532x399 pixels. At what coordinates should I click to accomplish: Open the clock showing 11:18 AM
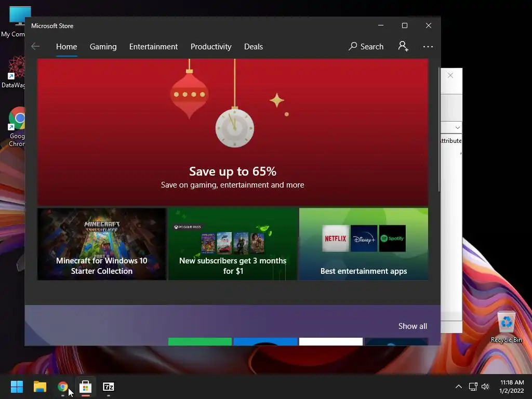coord(512,387)
